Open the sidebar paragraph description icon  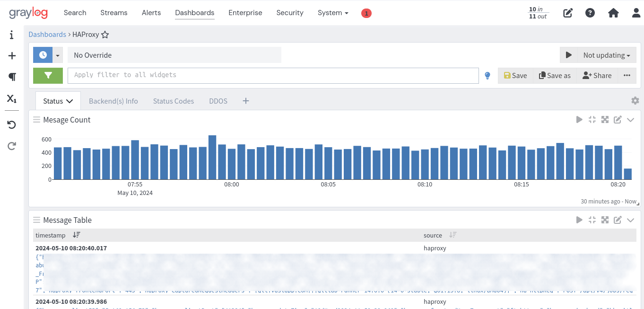(x=12, y=77)
